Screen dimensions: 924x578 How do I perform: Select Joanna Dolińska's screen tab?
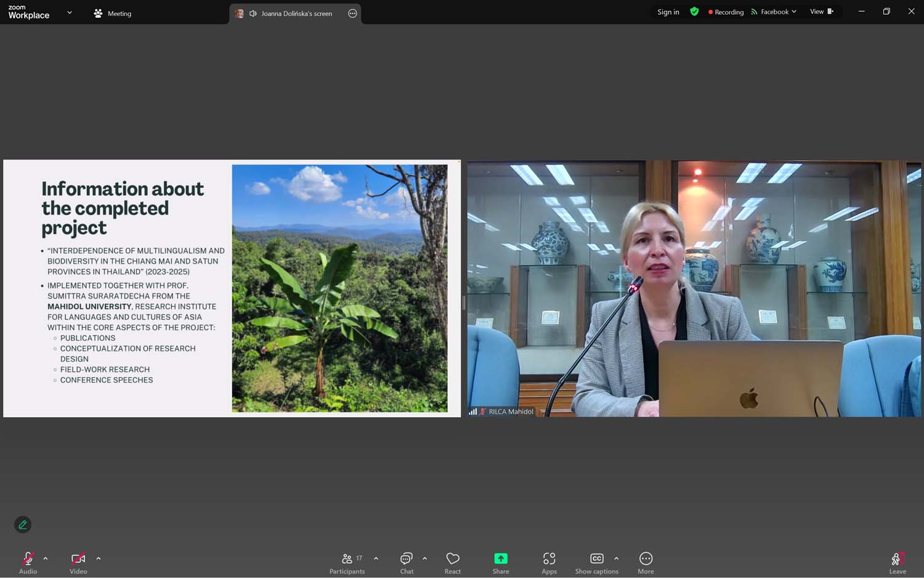(290, 14)
